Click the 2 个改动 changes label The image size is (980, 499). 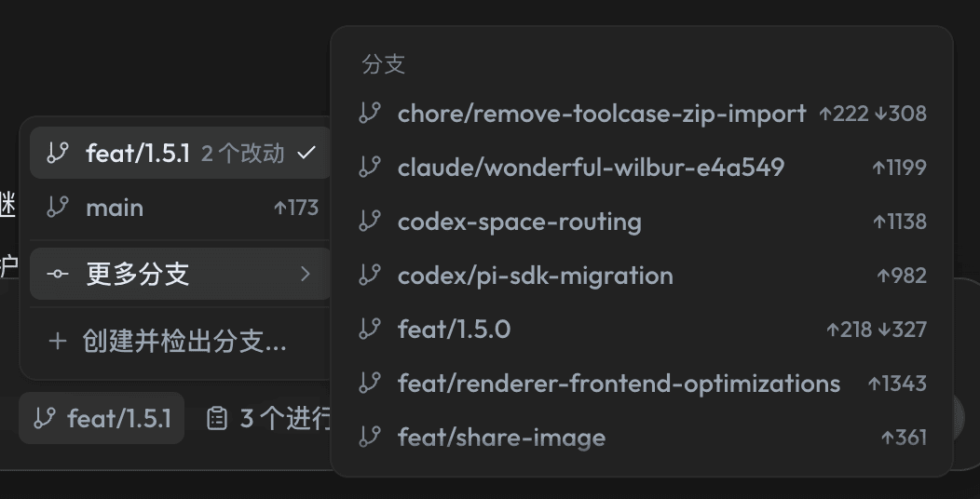point(242,153)
